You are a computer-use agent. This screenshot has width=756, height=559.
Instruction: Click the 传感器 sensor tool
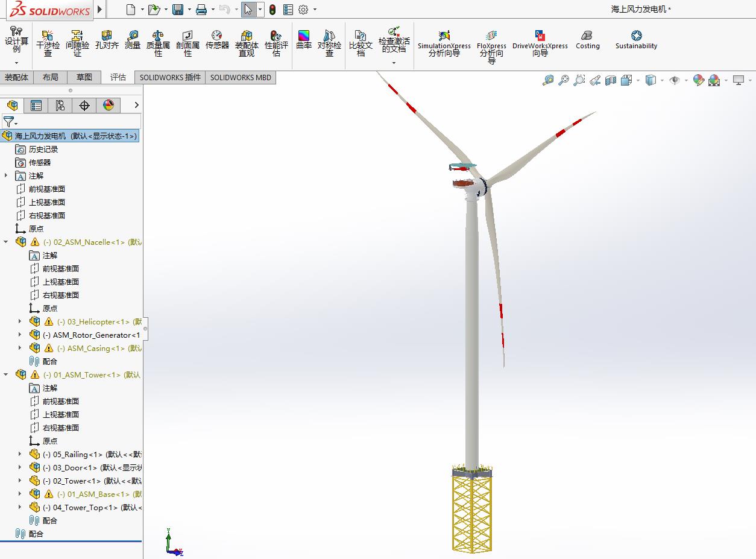click(x=217, y=40)
